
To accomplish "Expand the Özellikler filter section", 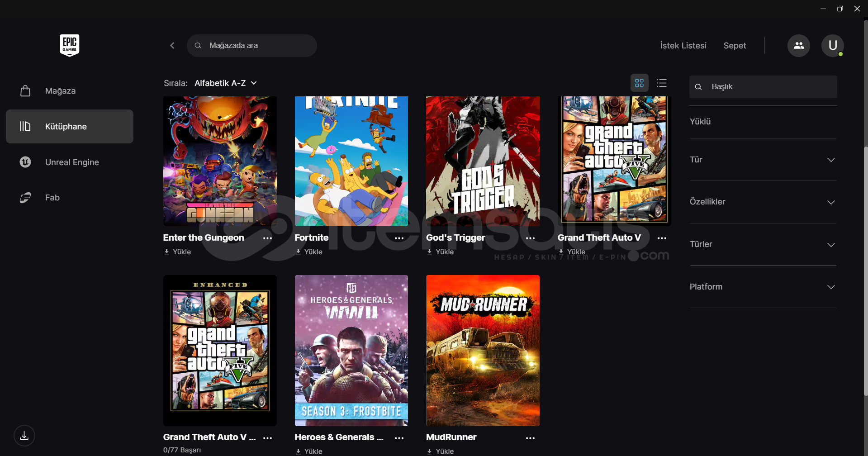I will click(763, 202).
